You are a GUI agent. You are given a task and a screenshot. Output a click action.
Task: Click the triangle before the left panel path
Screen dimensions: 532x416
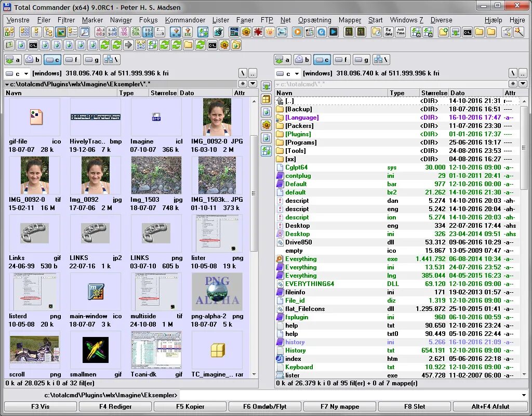7,84
